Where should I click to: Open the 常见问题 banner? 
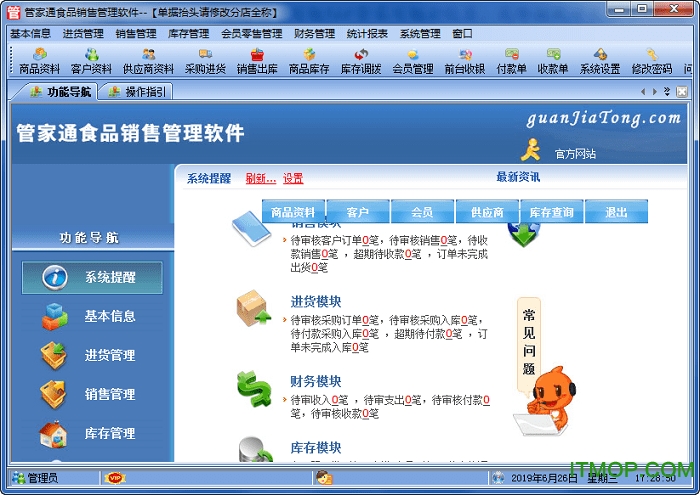click(529, 342)
